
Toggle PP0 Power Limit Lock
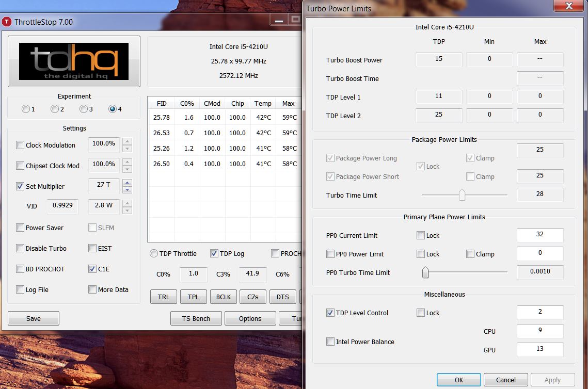421,254
